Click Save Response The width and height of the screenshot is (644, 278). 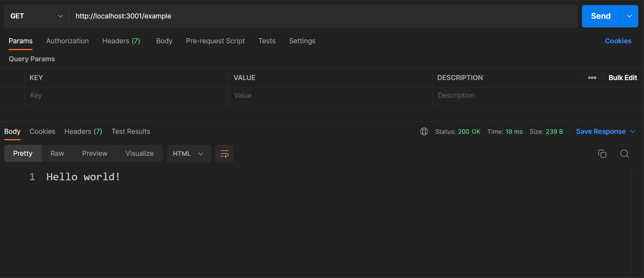[x=601, y=132]
